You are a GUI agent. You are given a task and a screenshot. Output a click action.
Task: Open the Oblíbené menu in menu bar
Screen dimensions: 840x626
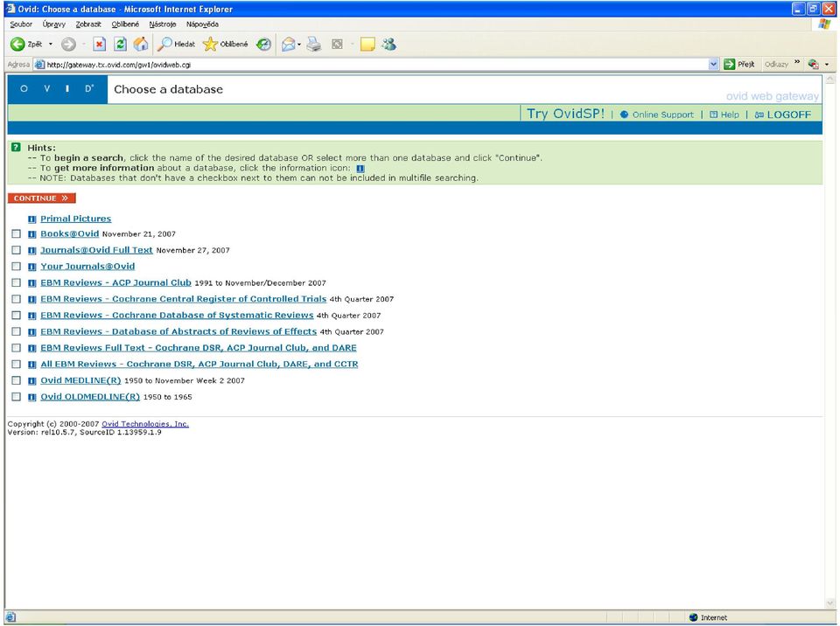pos(125,24)
